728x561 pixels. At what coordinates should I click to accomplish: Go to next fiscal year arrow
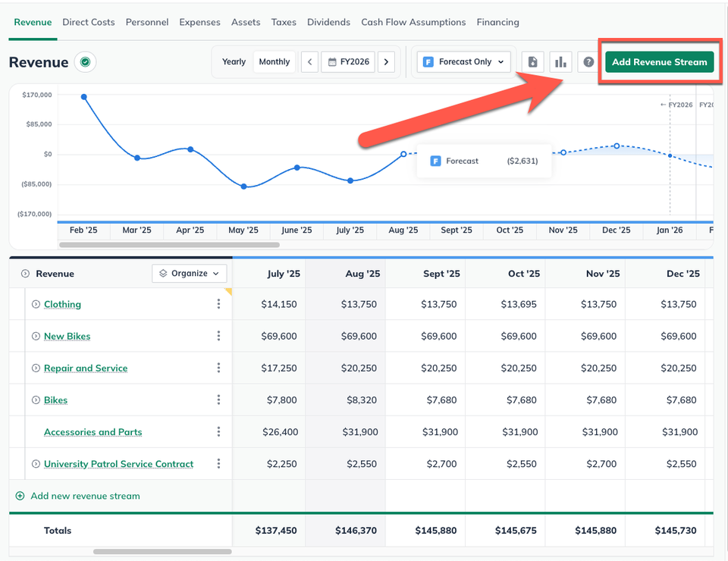[386, 61]
